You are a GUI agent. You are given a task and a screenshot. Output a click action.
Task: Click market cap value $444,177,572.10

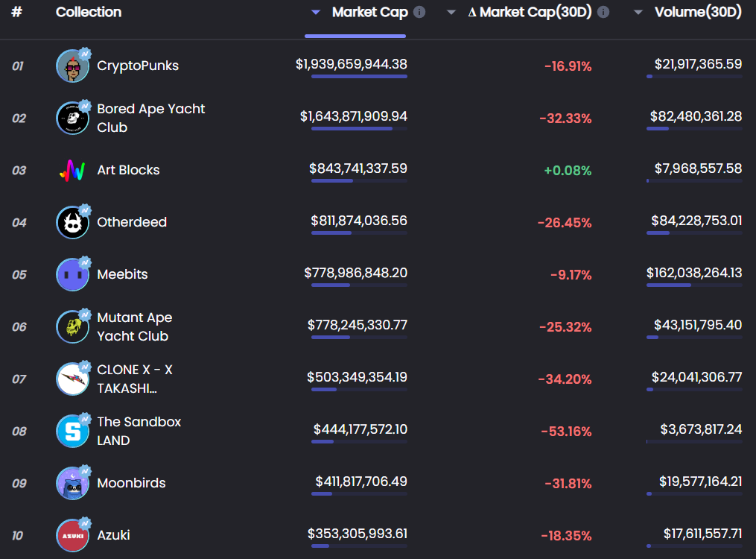360,429
